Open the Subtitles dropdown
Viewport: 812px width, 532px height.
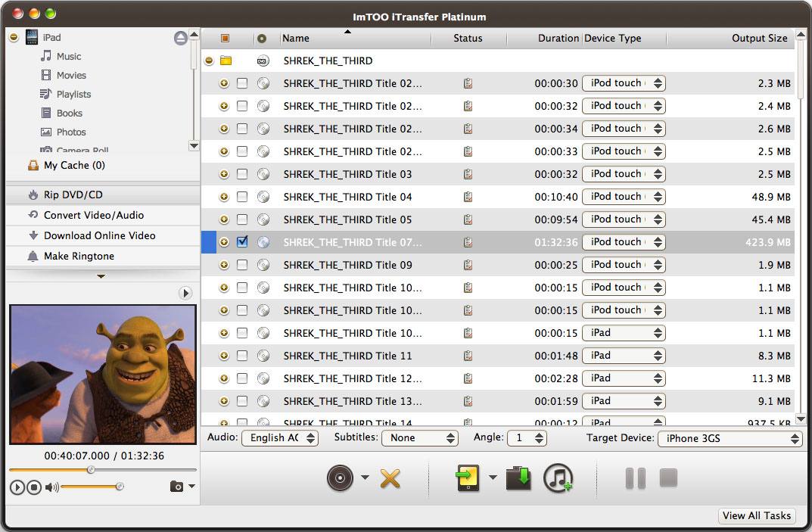[x=419, y=438]
